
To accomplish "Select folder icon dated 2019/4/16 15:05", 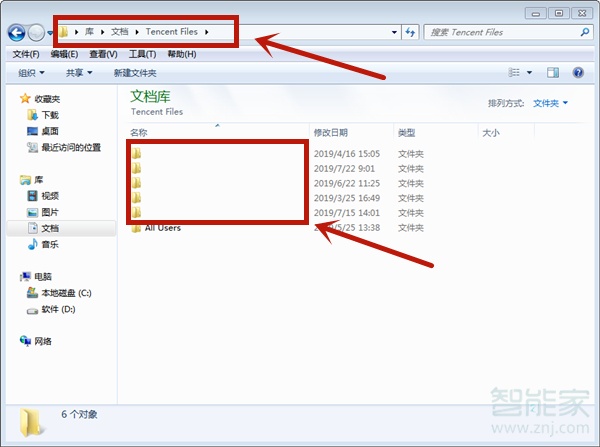I will pyautogui.click(x=136, y=153).
